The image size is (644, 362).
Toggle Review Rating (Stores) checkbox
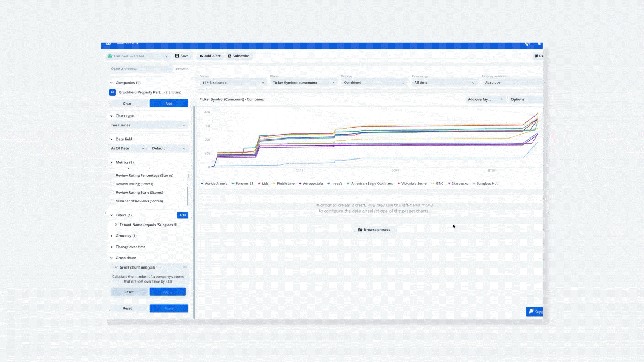pos(112,184)
